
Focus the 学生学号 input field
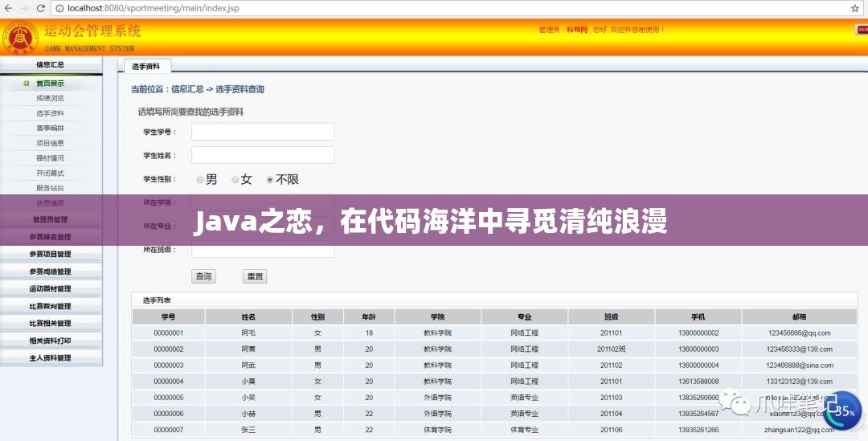point(263,132)
